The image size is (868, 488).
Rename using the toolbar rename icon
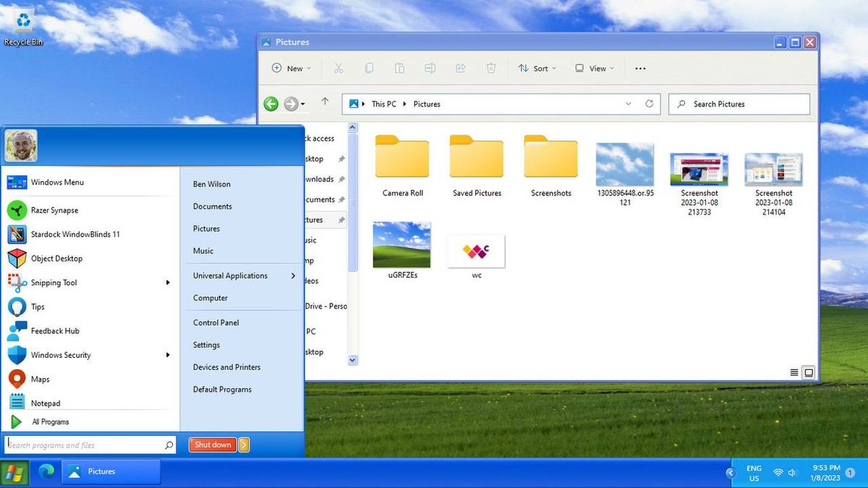pyautogui.click(x=430, y=67)
